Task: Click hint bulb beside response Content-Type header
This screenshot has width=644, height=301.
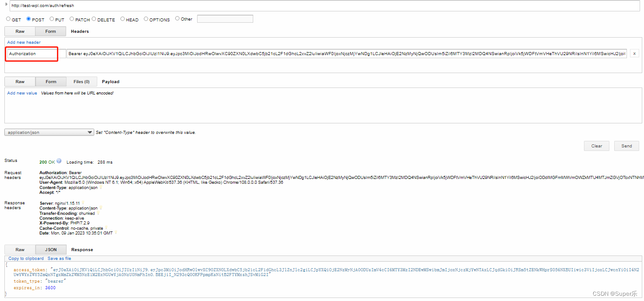Action: coord(101,208)
